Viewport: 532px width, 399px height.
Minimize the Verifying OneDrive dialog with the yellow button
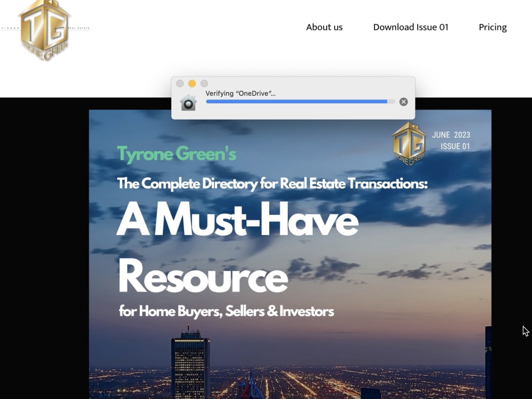(x=192, y=84)
